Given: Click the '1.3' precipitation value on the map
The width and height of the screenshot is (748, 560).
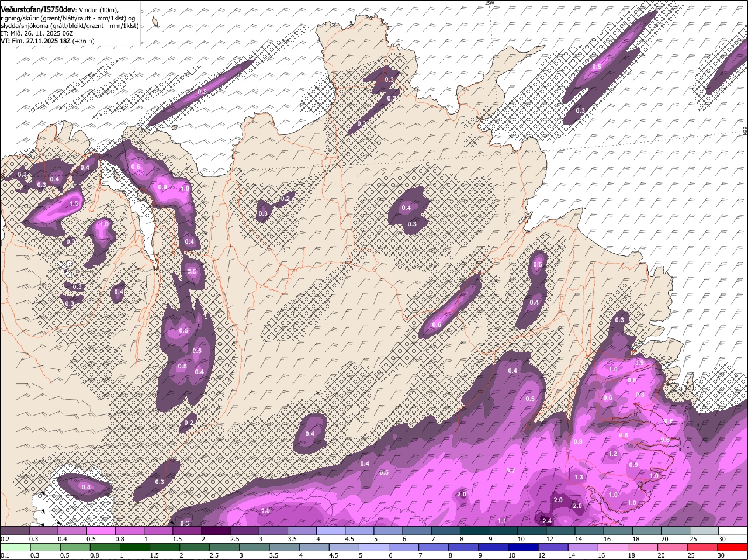Looking at the screenshot, I should (x=579, y=477).
